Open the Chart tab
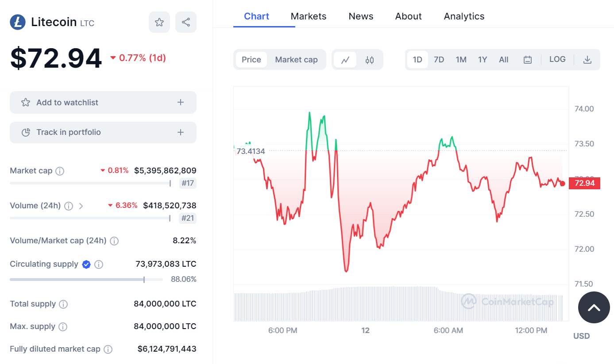Screen dimensions: 614x364 [257, 16]
